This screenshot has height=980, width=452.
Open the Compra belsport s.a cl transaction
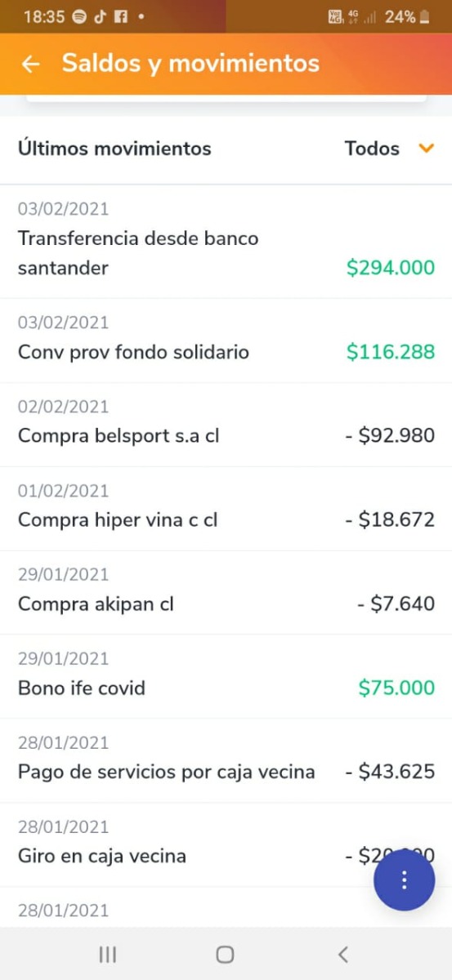pos(226,425)
